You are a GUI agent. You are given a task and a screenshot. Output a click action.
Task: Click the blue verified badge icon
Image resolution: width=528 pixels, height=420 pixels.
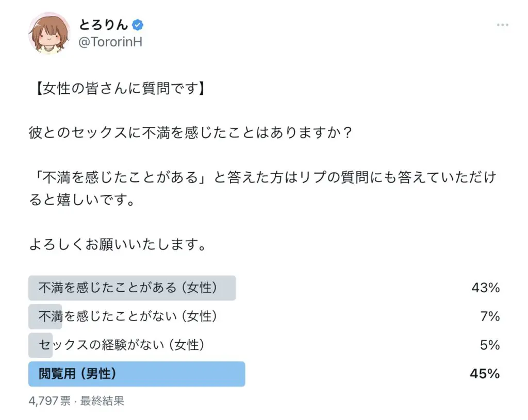pyautogui.click(x=137, y=25)
